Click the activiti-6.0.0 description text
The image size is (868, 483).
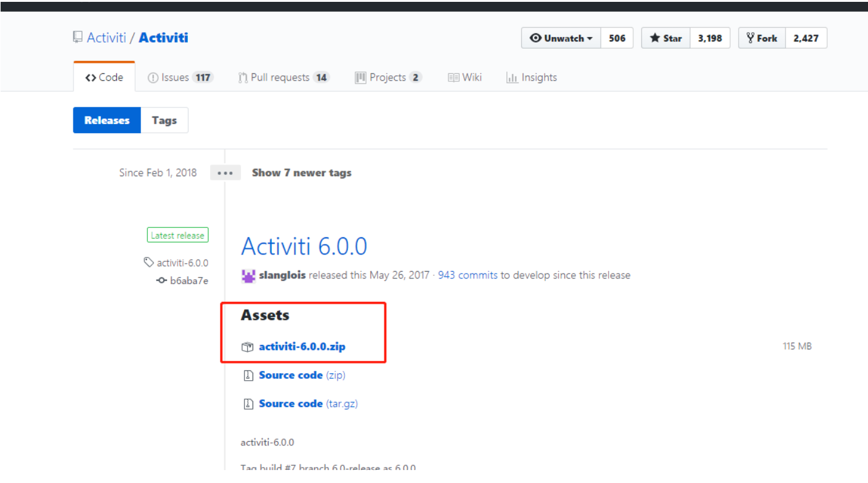coord(267,442)
